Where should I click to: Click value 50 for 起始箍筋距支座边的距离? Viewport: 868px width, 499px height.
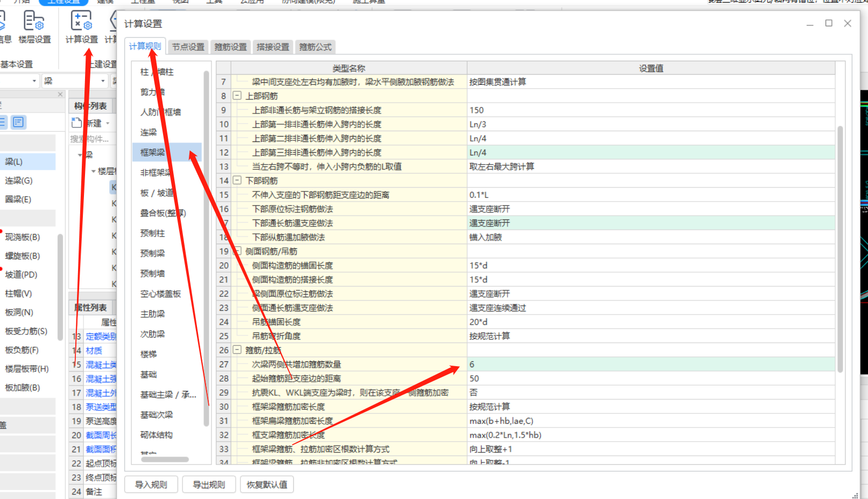651,378
